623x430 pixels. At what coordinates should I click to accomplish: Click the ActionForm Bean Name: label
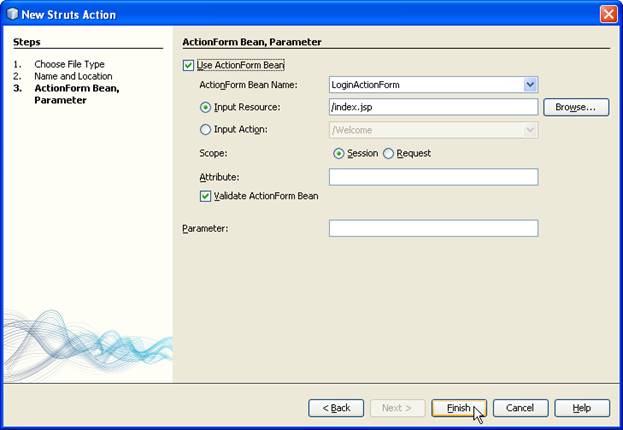(x=248, y=85)
